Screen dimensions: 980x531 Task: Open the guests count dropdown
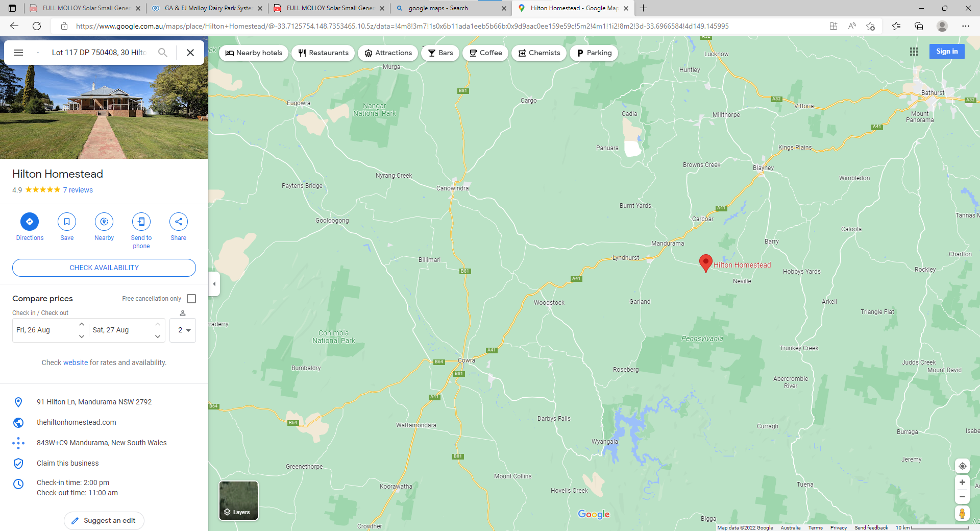(183, 330)
